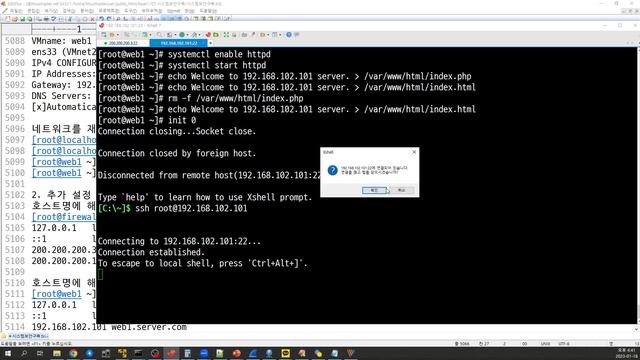Click the 확인 button in the Xshell dialog
The width and height of the screenshot is (640, 360).
point(374,190)
